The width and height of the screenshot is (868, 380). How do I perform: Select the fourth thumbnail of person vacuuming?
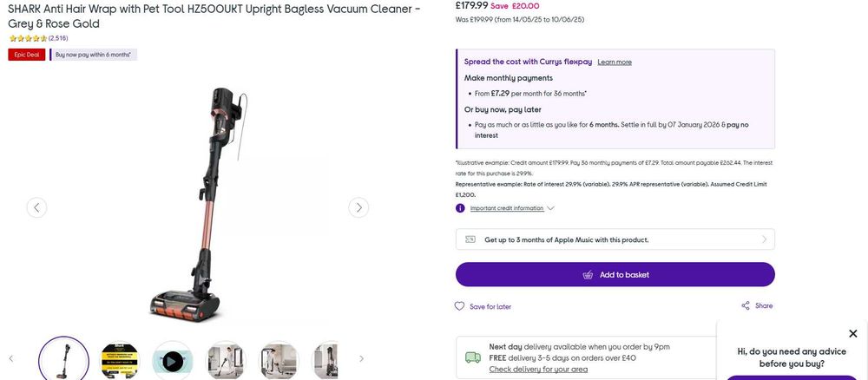pos(226,360)
